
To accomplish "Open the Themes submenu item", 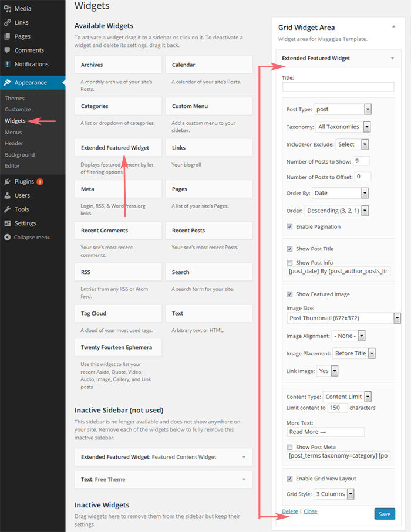I will tap(15, 99).
